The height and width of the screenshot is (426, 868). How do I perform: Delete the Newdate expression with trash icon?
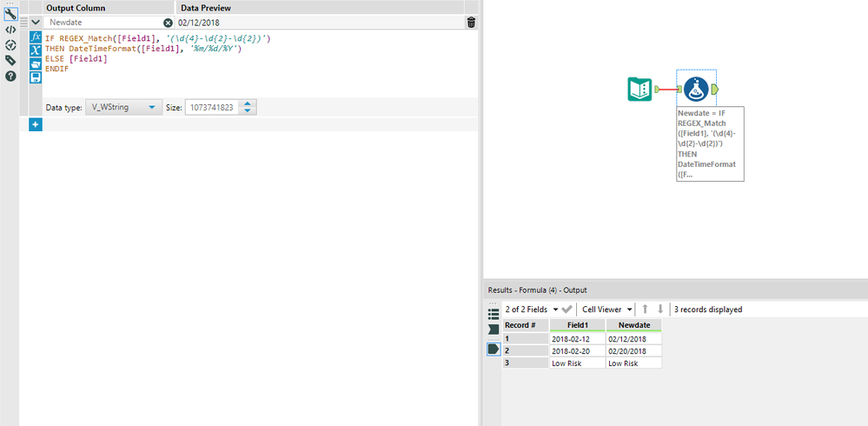coord(471,23)
